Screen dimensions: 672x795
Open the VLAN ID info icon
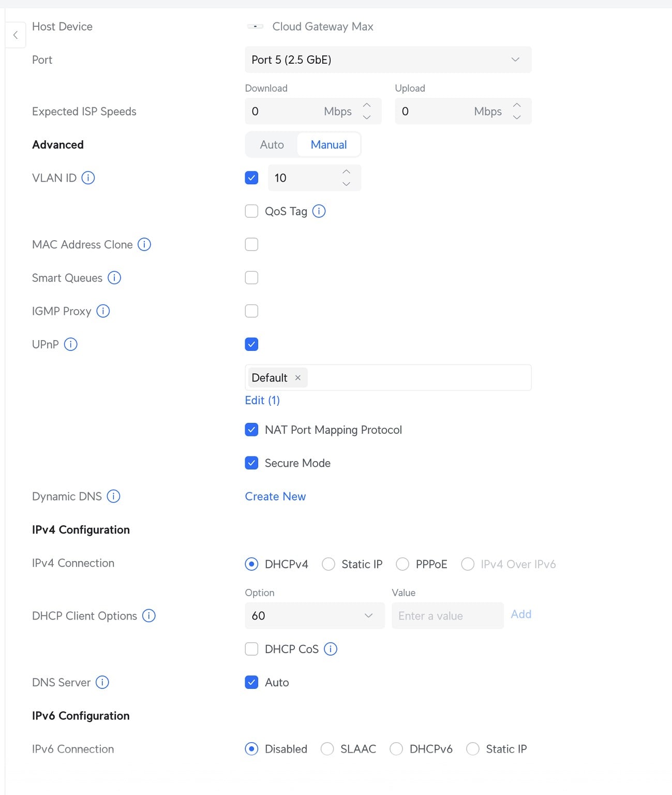pos(88,178)
